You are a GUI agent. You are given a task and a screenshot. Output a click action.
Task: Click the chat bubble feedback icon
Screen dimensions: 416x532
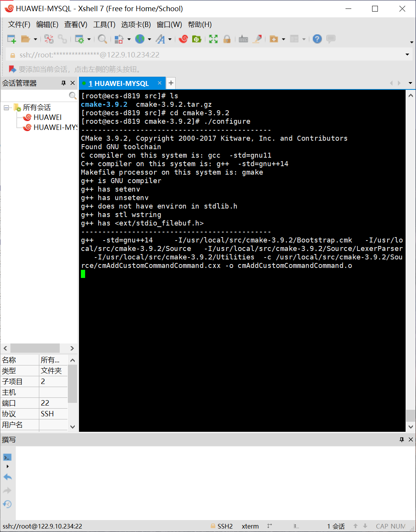coord(330,39)
